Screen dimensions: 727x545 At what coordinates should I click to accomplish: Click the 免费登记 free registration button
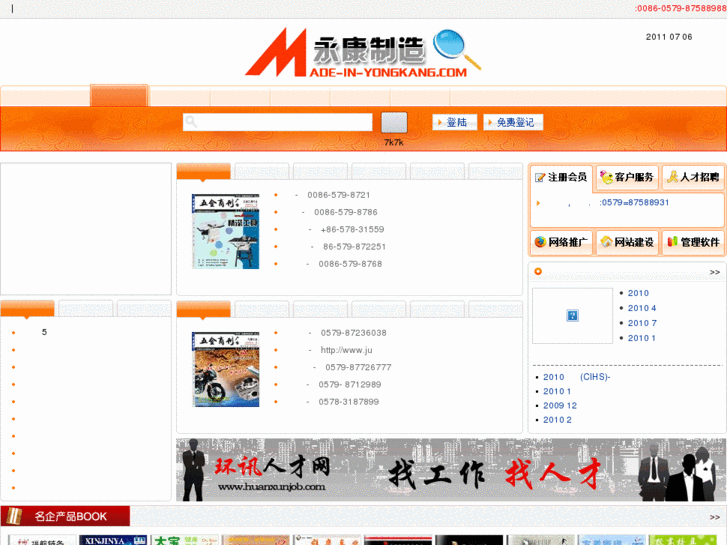(x=513, y=122)
